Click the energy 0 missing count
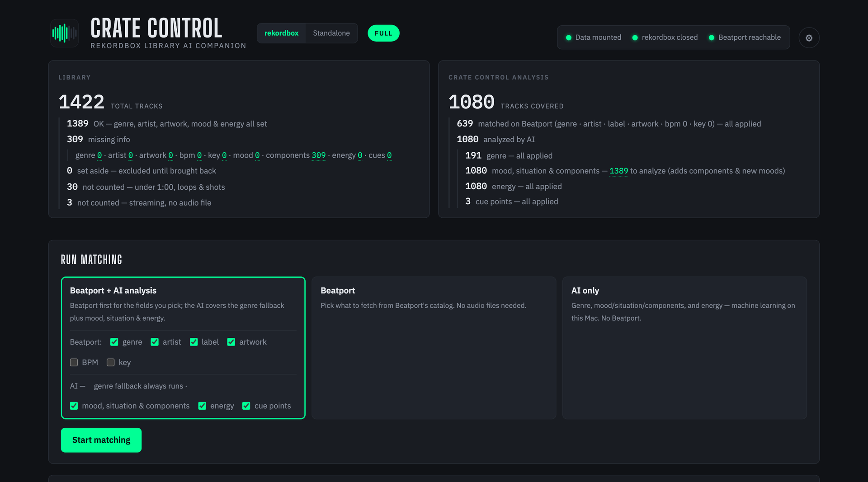Viewport: 868px width, 482px height. click(360, 155)
